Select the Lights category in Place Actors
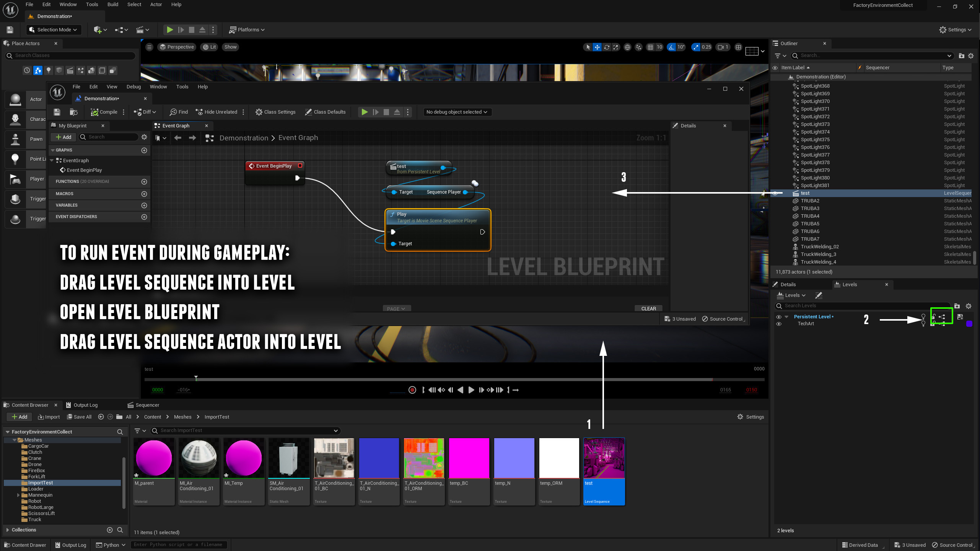 pyautogui.click(x=49, y=70)
